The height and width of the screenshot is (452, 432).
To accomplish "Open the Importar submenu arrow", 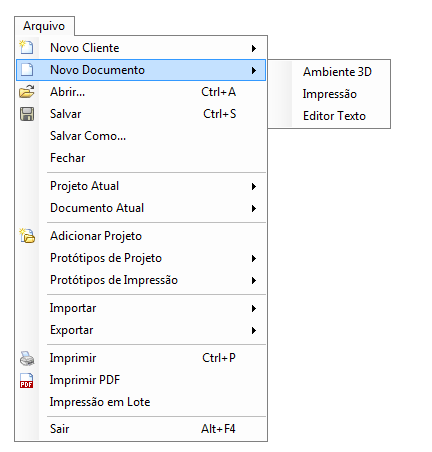I will point(254,308).
